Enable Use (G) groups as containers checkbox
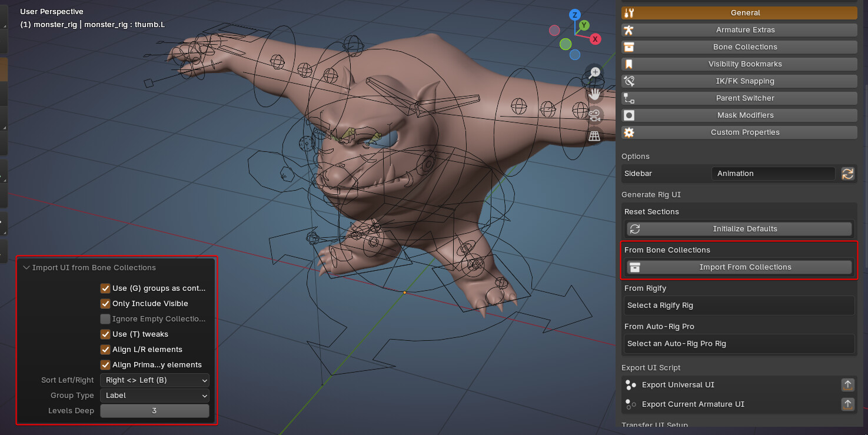868x435 pixels. click(x=105, y=288)
